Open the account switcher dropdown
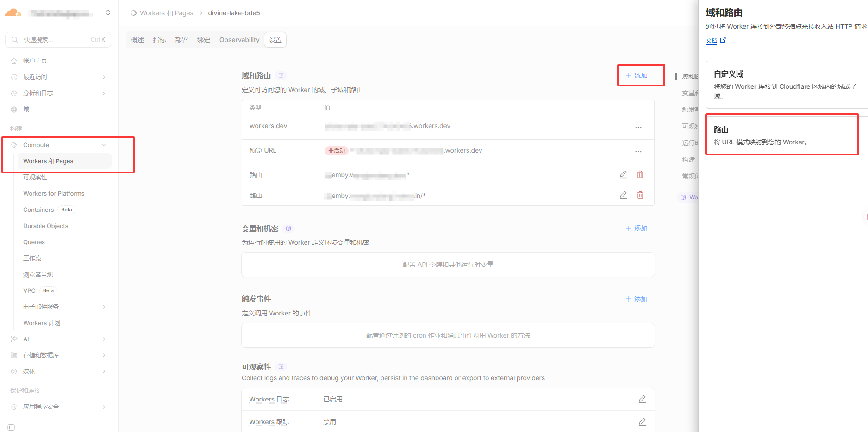This screenshot has width=868, height=432. [x=108, y=13]
